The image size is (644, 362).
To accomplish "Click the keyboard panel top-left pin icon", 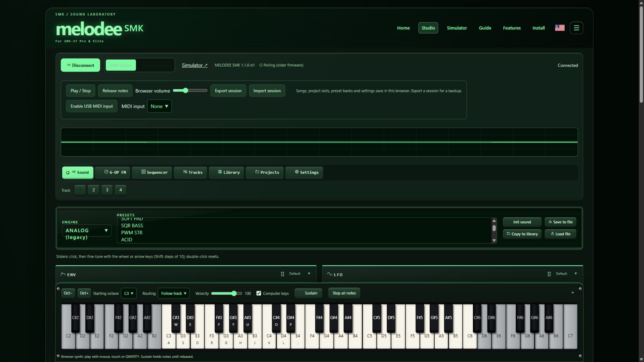I will tap(58, 289).
